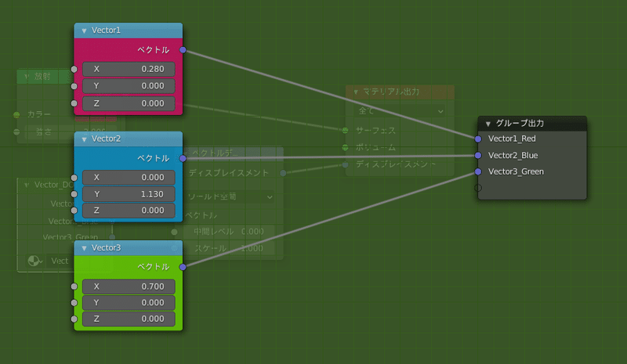Viewport: 627px width, 364px height.
Task: Click Vector2 Y value field 1.130
Action: 129,194
